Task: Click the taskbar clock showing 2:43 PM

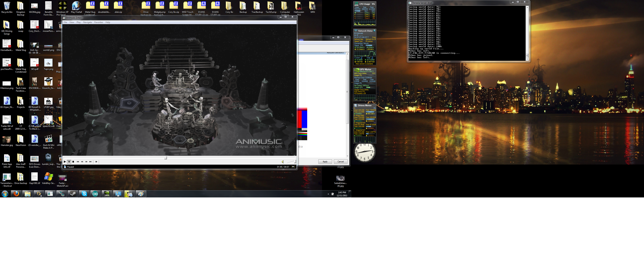Action: click(342, 194)
